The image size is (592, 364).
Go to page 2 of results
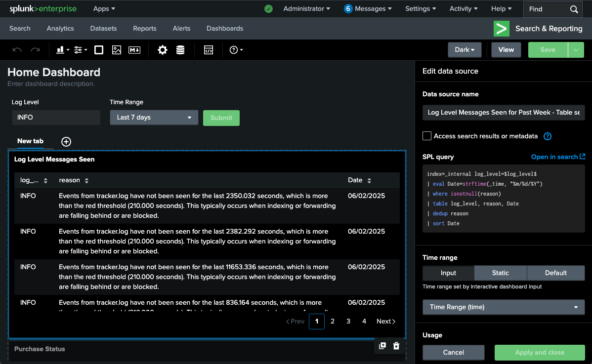coord(332,322)
